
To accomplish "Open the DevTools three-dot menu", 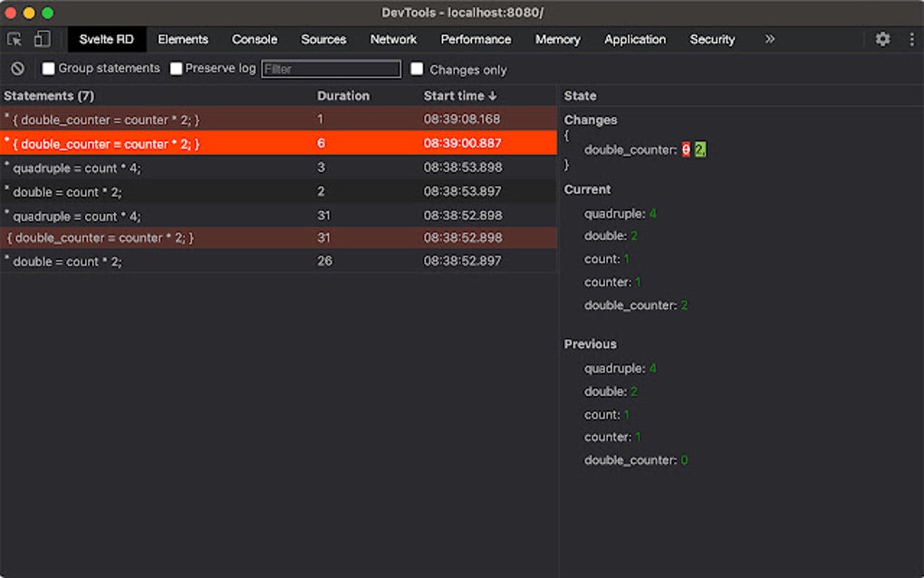I will pyautogui.click(x=911, y=39).
